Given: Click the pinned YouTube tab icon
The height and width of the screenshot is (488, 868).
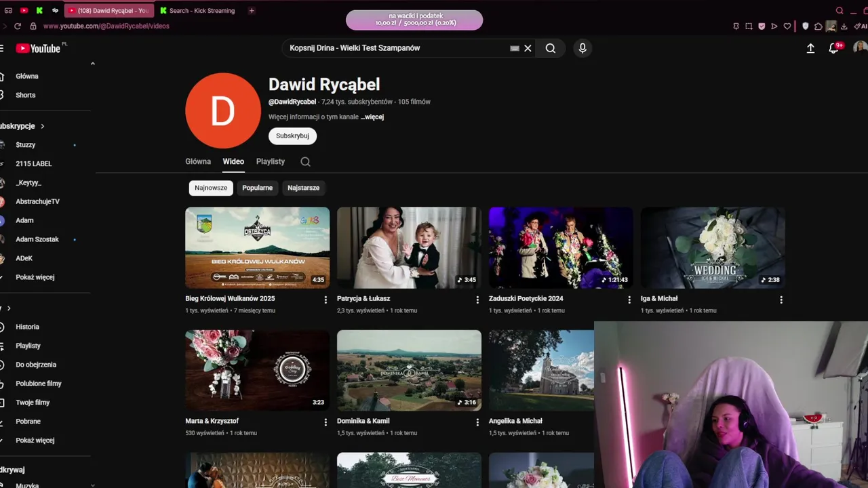Looking at the screenshot, I should 24,10.
